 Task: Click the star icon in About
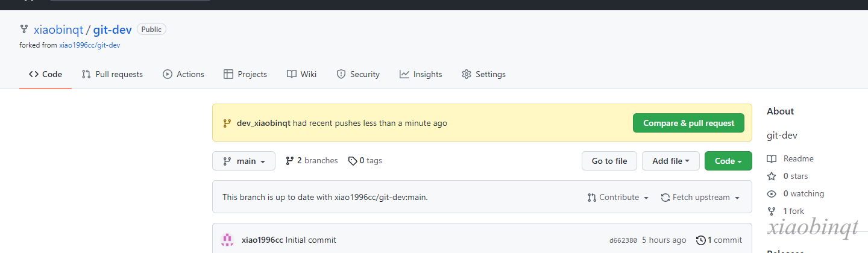pyautogui.click(x=772, y=176)
